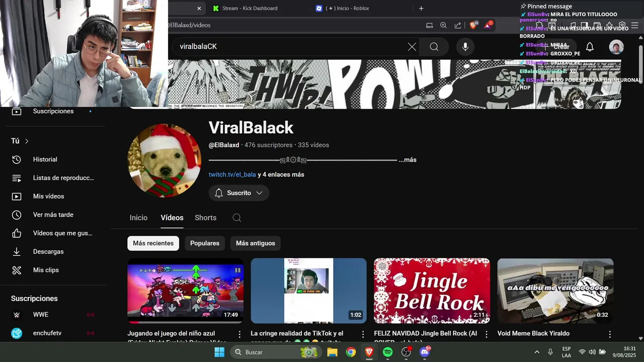Search within channel using magnifier icon

tap(237, 218)
